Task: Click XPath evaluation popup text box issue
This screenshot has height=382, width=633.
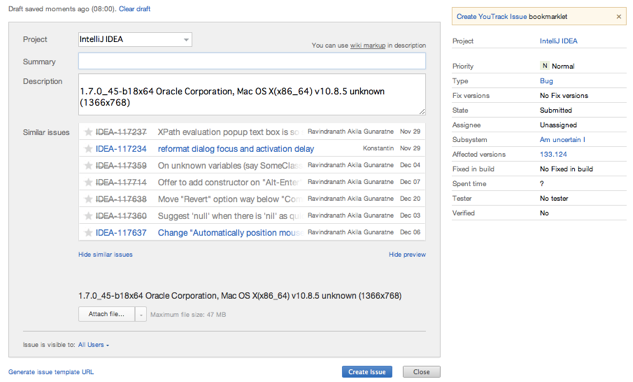Action: (230, 132)
